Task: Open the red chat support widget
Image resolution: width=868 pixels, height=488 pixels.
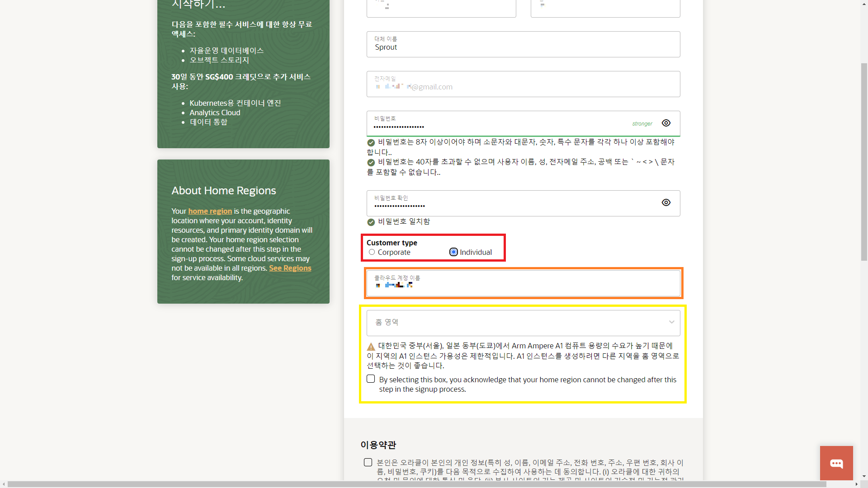Action: [836, 463]
